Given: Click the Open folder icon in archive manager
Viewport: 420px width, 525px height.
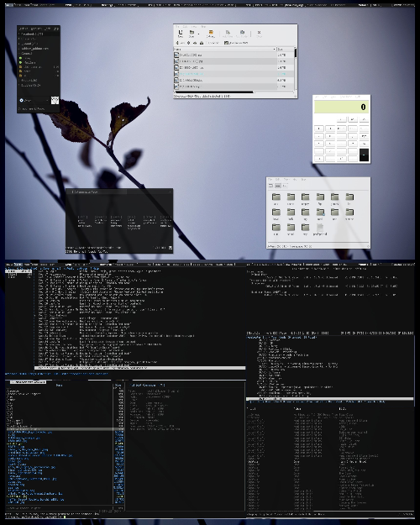Looking at the screenshot, I should tap(192, 33).
